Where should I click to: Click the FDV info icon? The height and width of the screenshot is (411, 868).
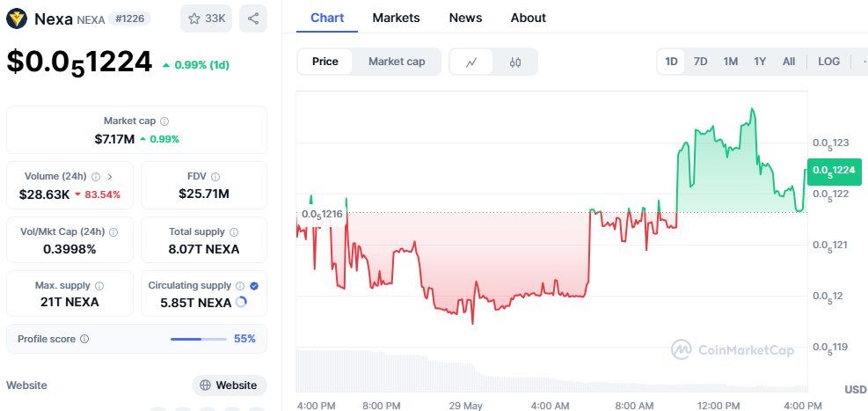[x=215, y=177]
